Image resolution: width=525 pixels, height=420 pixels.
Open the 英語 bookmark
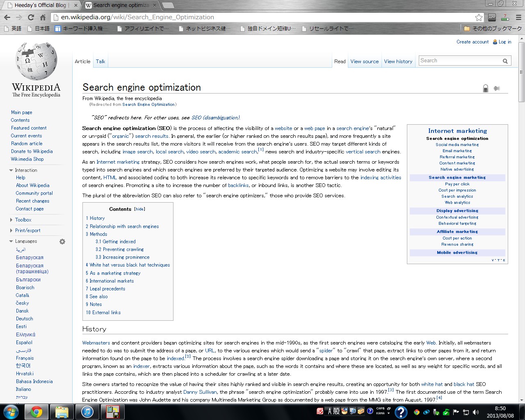point(12,28)
